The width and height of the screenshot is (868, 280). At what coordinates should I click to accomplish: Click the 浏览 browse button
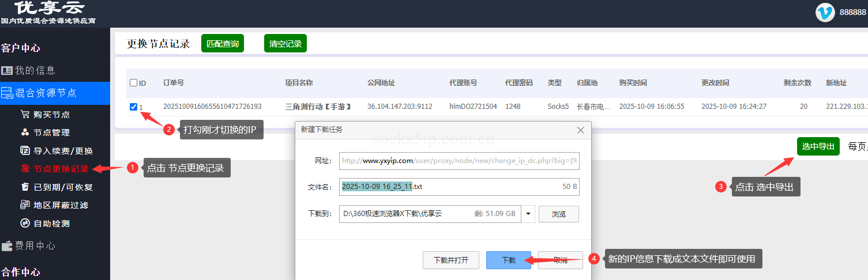click(558, 214)
